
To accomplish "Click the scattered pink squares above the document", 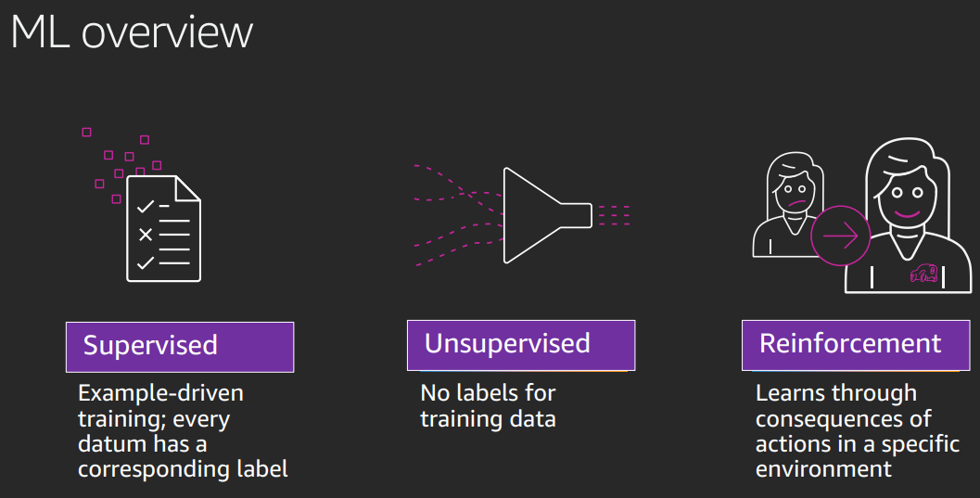I will [x=121, y=164].
